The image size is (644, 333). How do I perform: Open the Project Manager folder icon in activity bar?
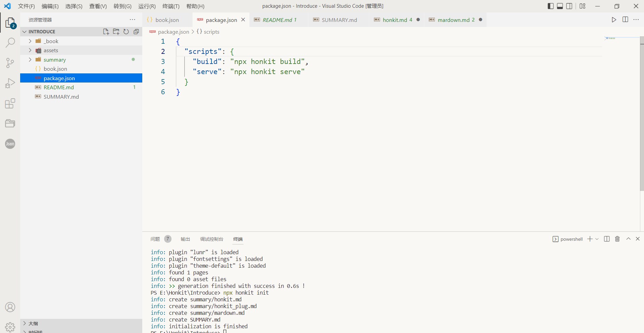coord(10,123)
